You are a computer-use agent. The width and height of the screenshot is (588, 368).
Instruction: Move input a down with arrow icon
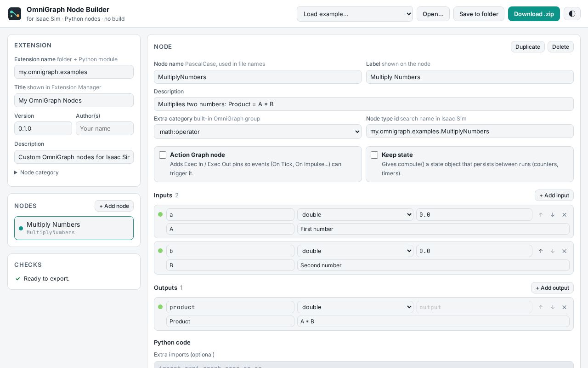click(x=553, y=215)
